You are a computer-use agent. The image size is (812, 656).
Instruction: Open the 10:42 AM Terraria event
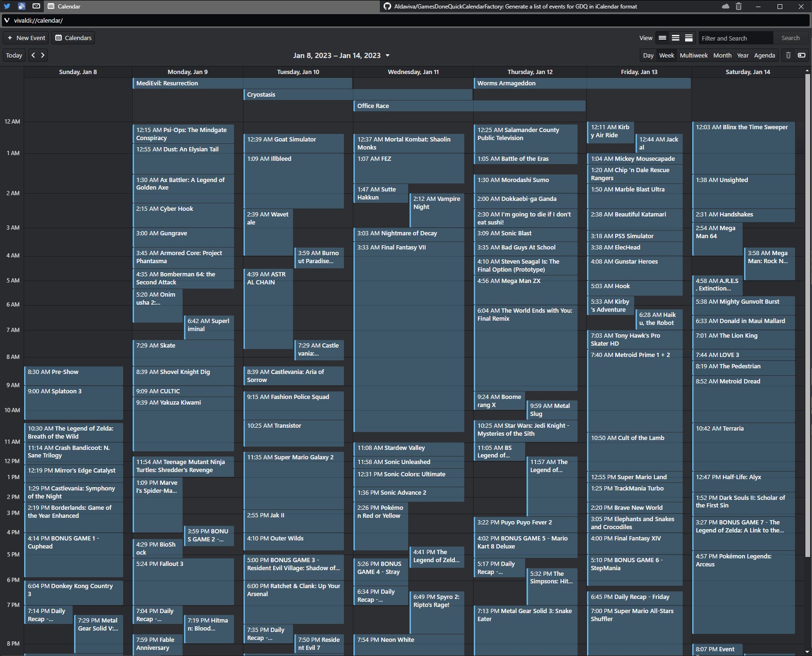744,446
